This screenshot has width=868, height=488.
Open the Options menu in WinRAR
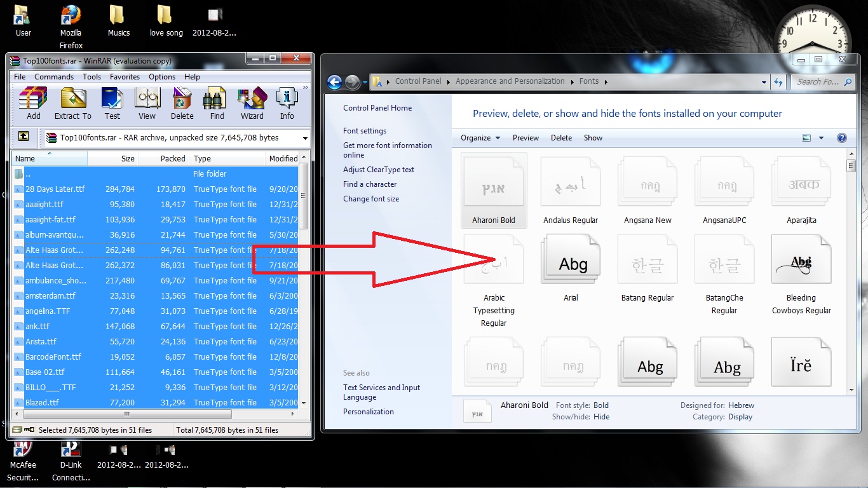[162, 77]
